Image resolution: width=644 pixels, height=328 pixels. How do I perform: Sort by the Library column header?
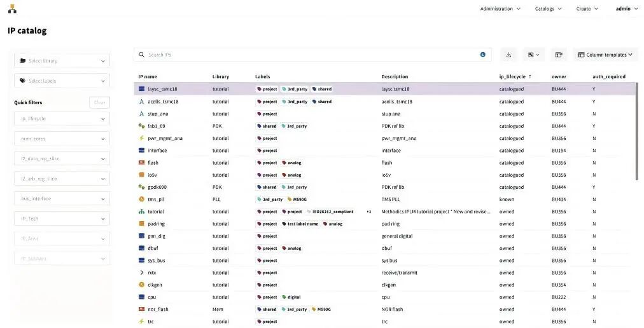(221, 77)
